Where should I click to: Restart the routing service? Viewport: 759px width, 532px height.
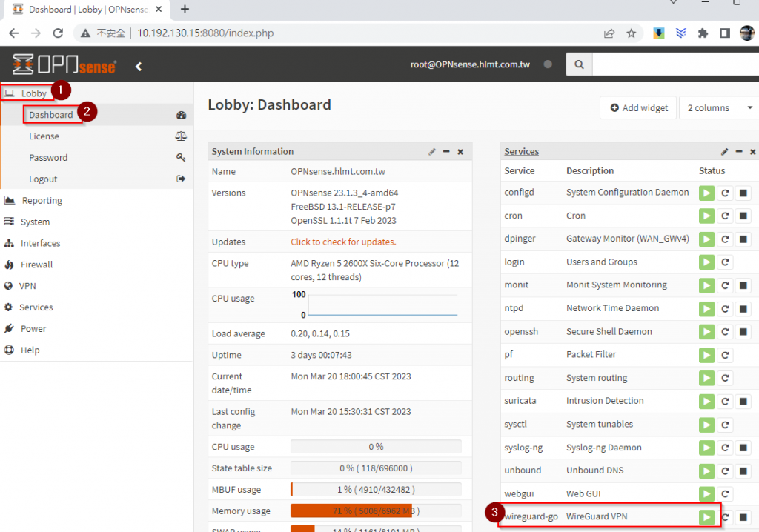(725, 378)
